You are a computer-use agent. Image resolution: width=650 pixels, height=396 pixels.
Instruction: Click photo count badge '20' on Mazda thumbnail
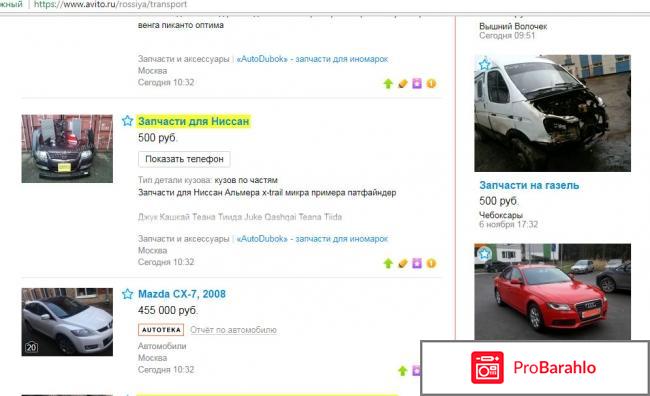[32, 347]
